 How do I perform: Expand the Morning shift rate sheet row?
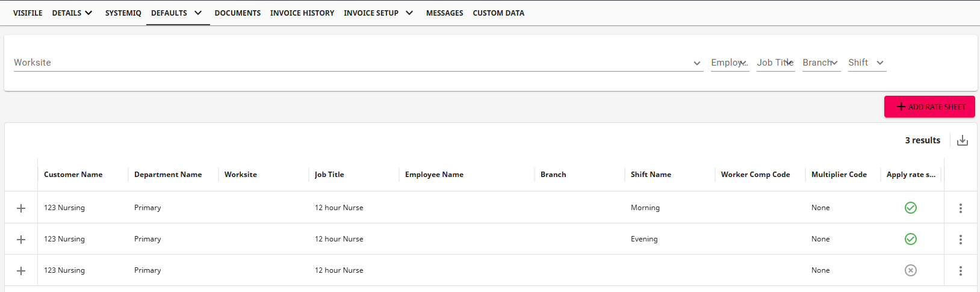21,208
